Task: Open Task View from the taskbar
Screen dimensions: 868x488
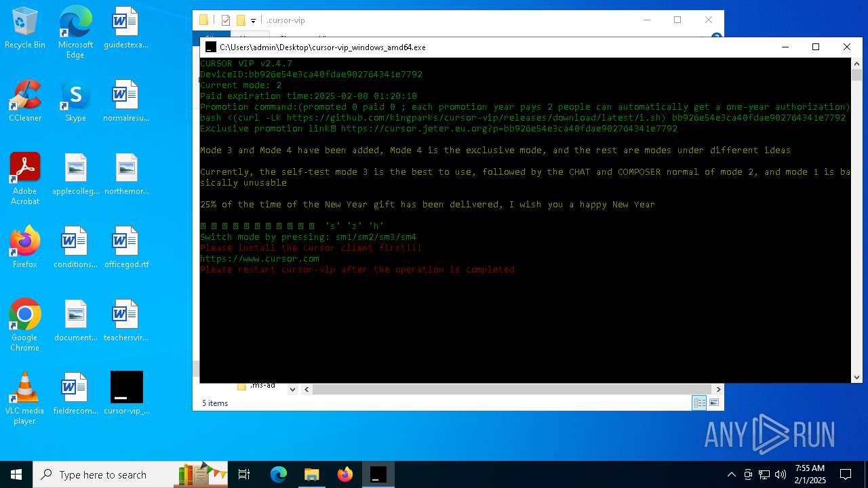Action: coord(244,474)
